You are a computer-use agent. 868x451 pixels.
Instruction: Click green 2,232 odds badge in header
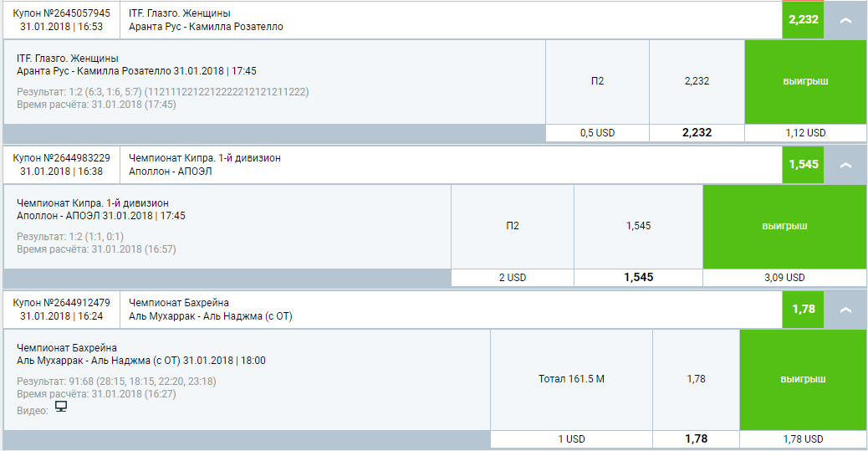pyautogui.click(x=804, y=20)
